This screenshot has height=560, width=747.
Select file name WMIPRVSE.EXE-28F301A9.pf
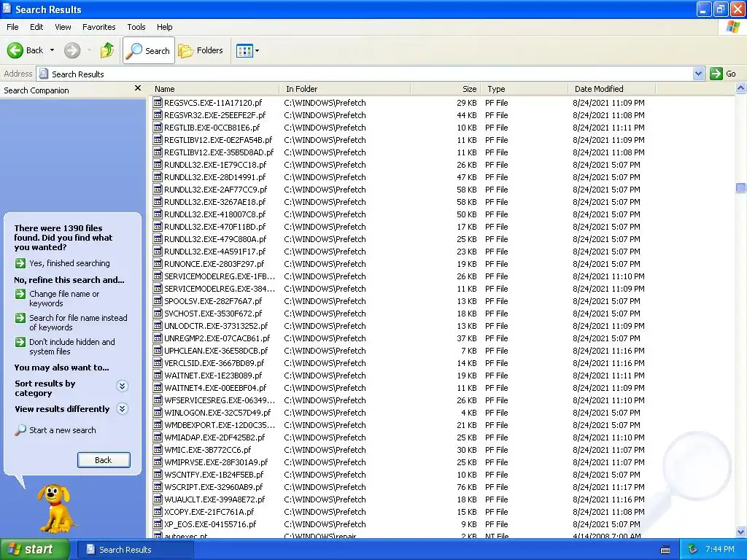coord(216,462)
